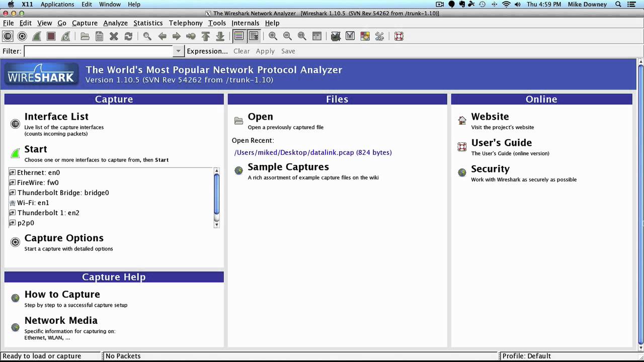
Task: Click the help lifebuoy toolbar icon
Action: (398, 36)
